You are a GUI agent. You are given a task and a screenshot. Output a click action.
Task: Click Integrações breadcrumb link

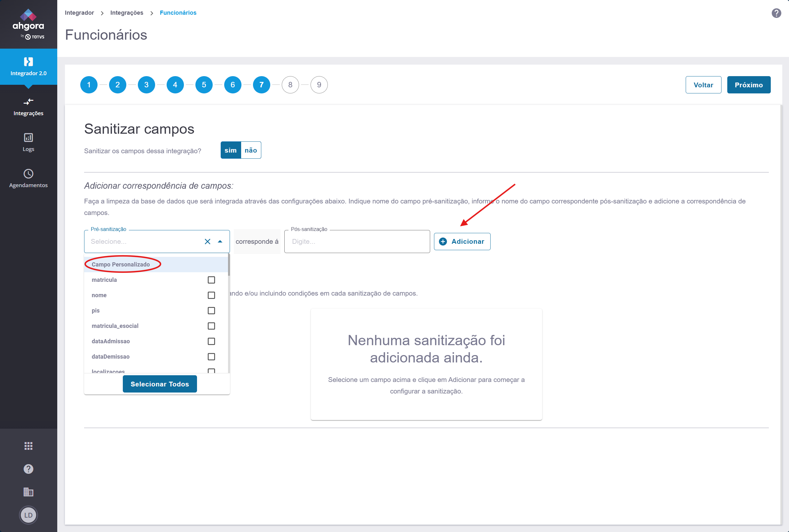click(127, 13)
